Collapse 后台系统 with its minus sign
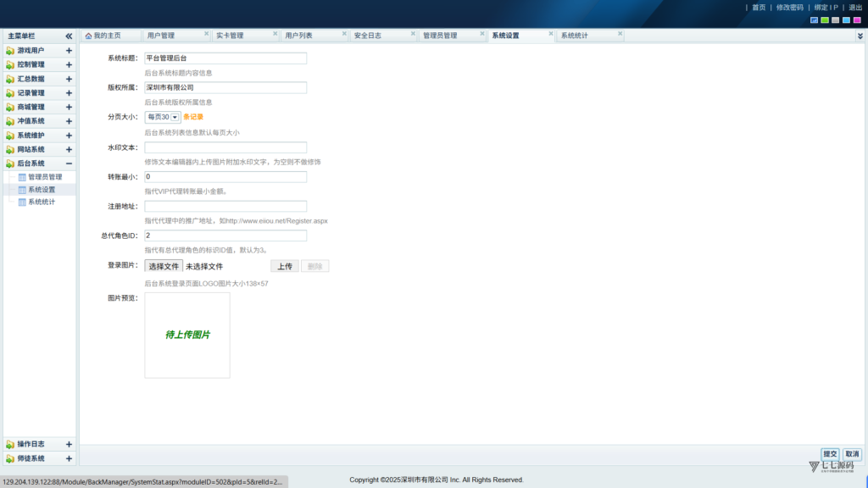This screenshot has height=488, width=868. (69, 164)
